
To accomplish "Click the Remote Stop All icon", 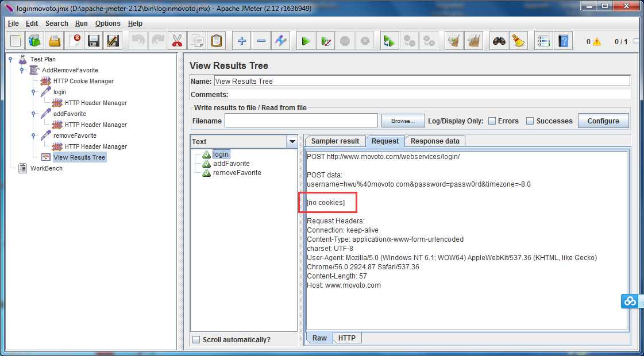I will [409, 41].
